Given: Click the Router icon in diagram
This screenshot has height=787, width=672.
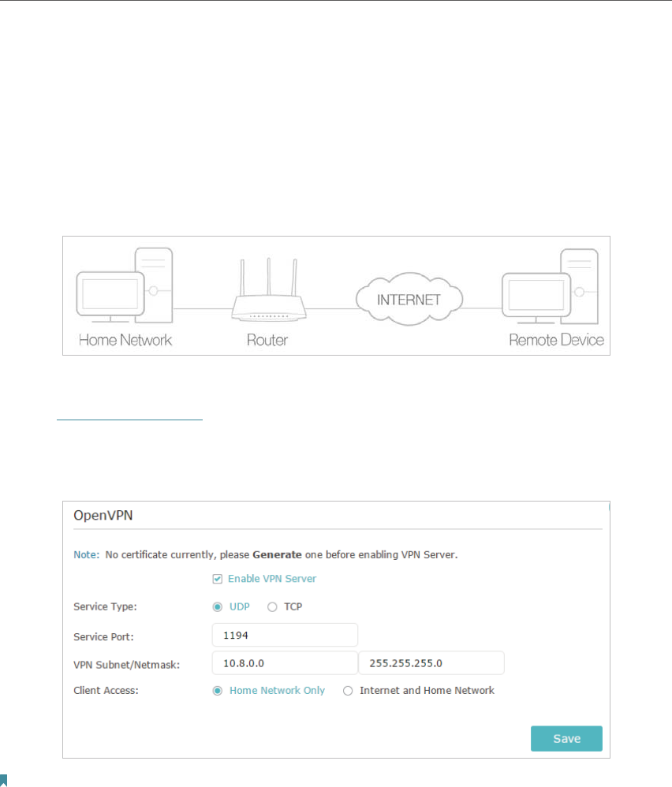Looking at the screenshot, I should tap(268, 289).
